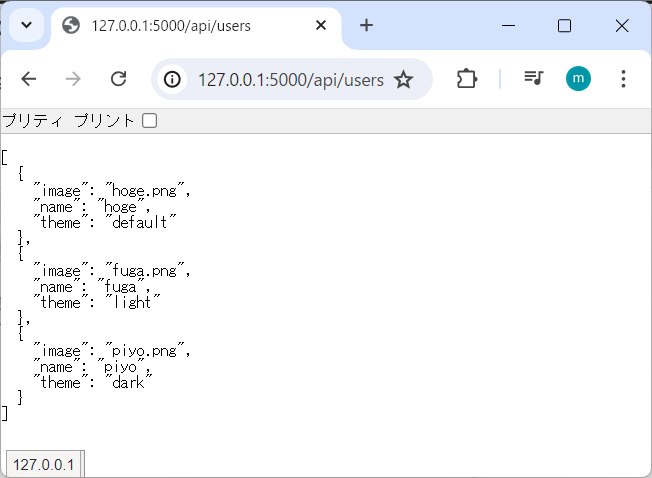View site information for 127.0.0.1

pyautogui.click(x=173, y=79)
